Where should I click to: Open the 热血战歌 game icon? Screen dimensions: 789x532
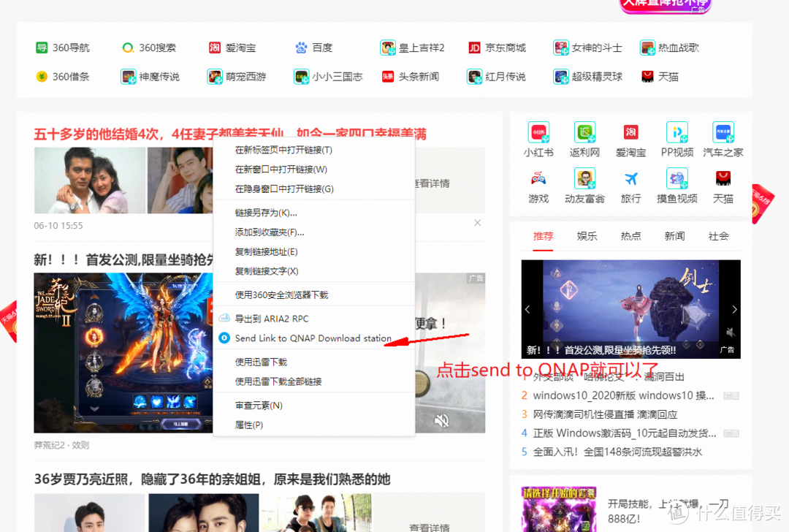pos(647,47)
